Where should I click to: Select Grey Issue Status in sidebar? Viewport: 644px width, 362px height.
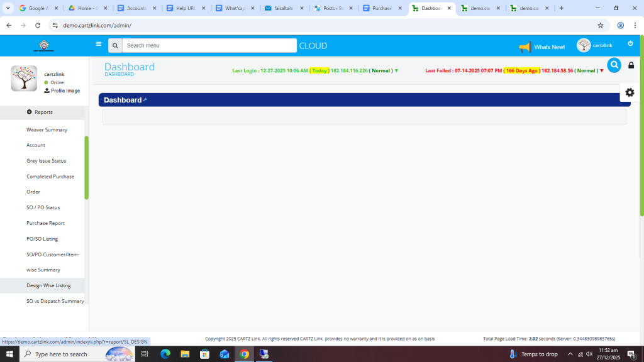tap(46, 161)
